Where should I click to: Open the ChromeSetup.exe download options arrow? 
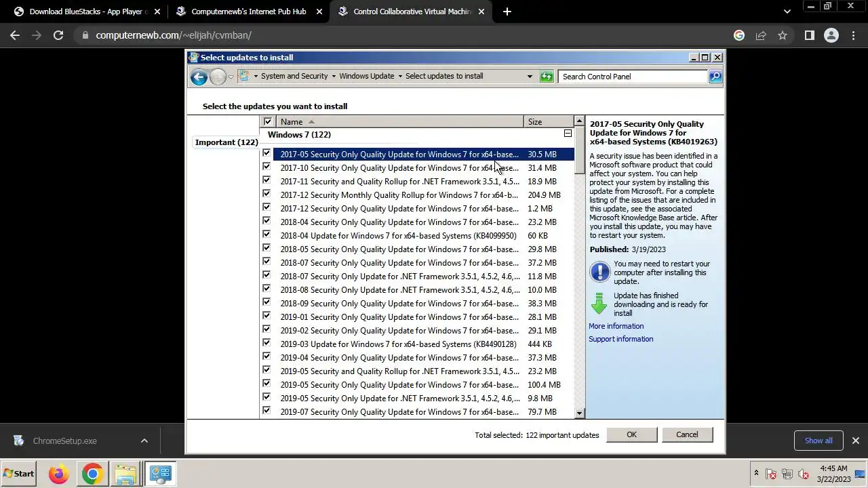point(144,441)
